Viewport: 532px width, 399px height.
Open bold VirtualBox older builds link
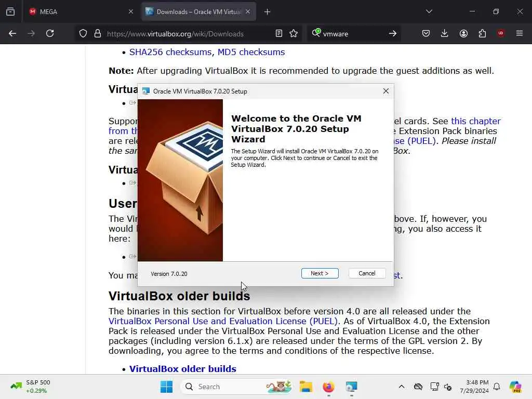tap(182, 369)
